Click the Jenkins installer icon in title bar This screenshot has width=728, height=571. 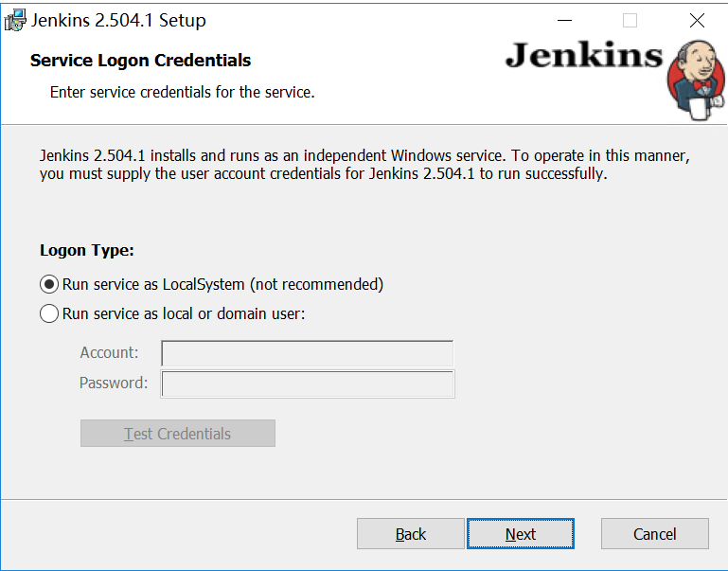click(x=14, y=20)
